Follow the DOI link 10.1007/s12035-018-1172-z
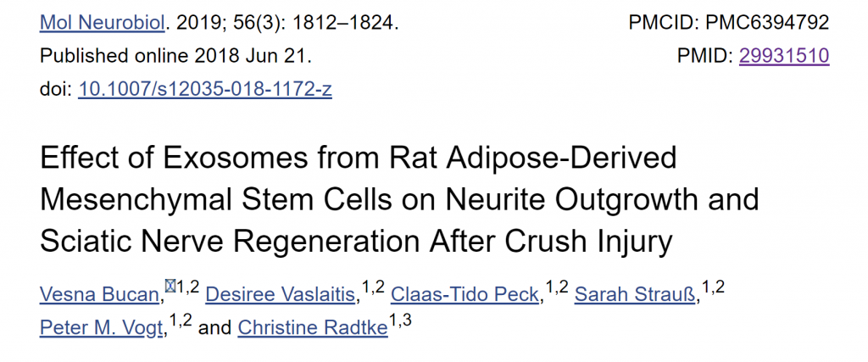Image resolution: width=868 pixels, height=362 pixels. pyautogui.click(x=205, y=89)
